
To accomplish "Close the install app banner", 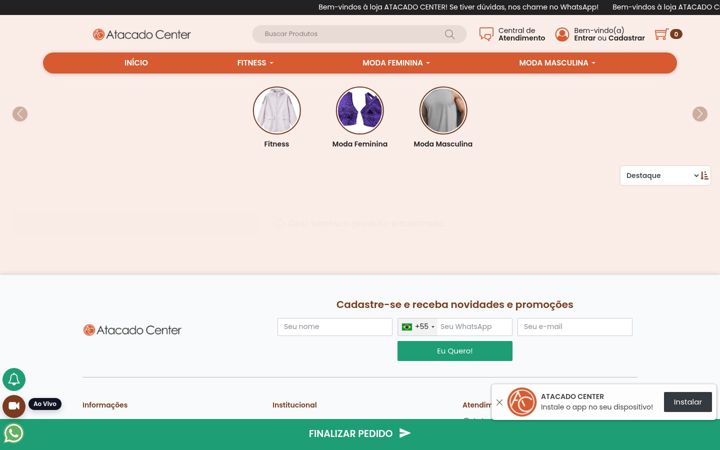I will coord(500,402).
